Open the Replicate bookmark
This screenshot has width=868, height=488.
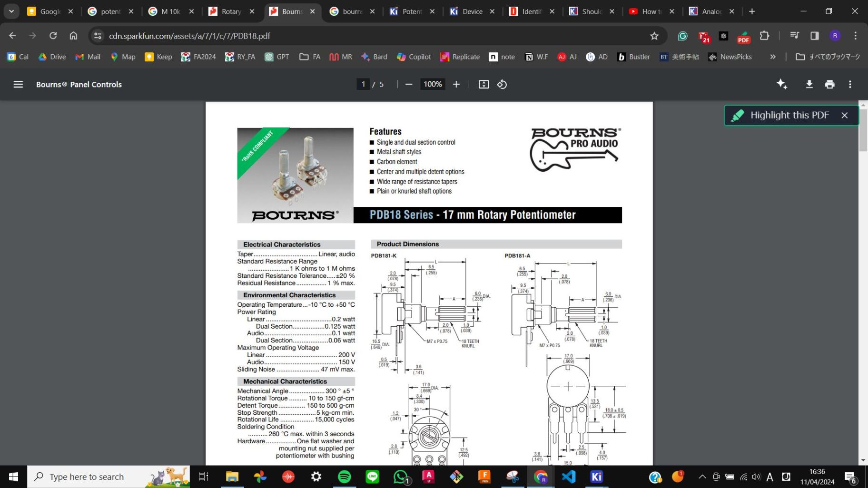point(460,57)
